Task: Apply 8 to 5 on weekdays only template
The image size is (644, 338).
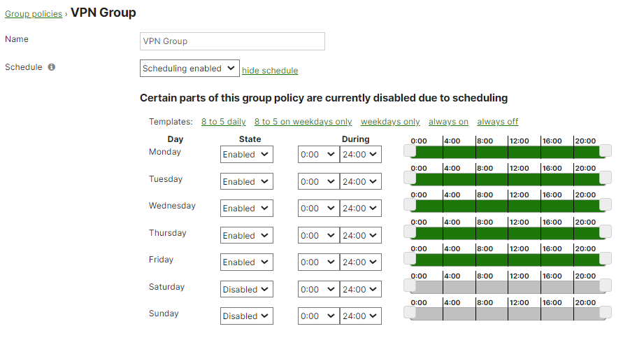Action: 303,122
